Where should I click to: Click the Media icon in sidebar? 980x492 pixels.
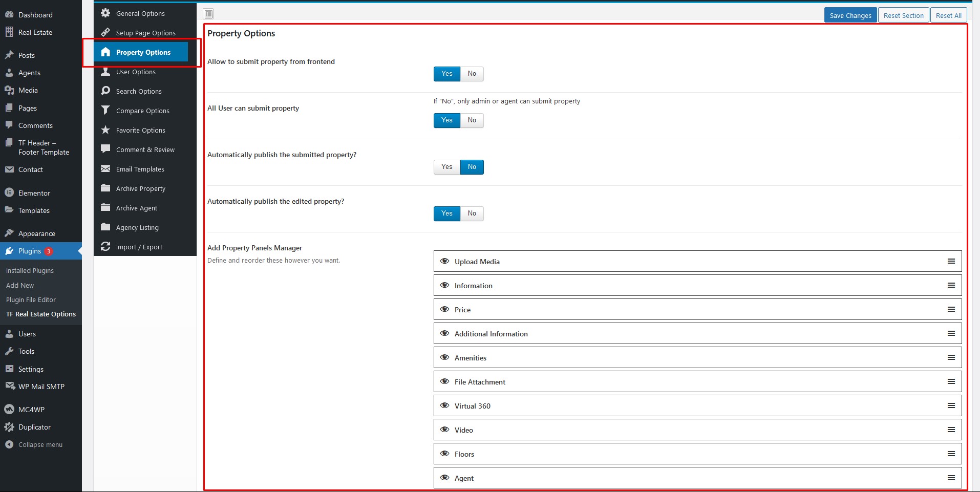[9, 90]
